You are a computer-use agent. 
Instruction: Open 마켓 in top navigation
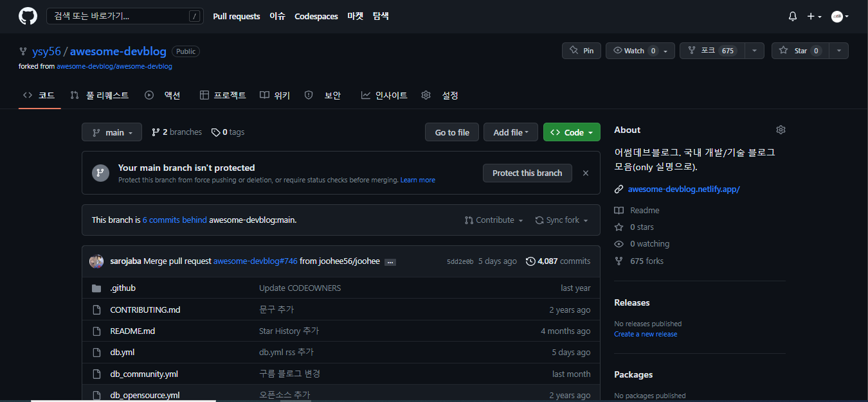coord(356,16)
